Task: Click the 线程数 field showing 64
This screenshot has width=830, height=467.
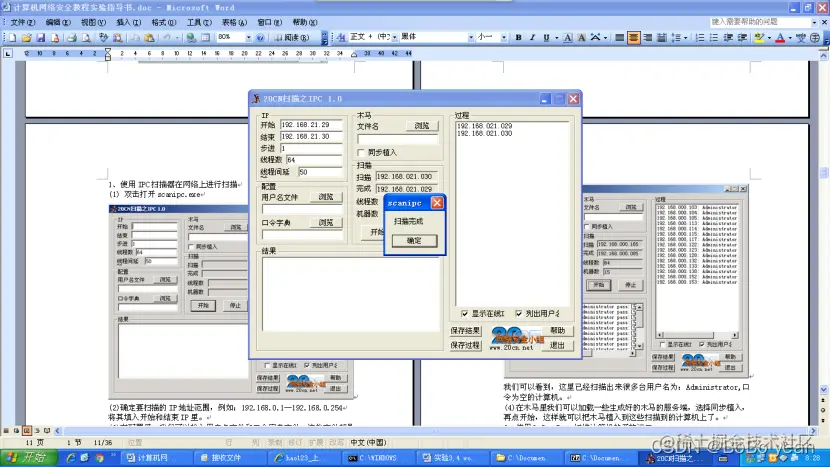Action: pos(314,159)
